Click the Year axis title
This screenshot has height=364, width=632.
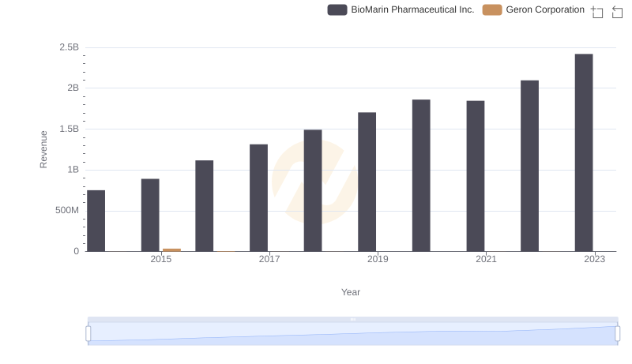351,292
